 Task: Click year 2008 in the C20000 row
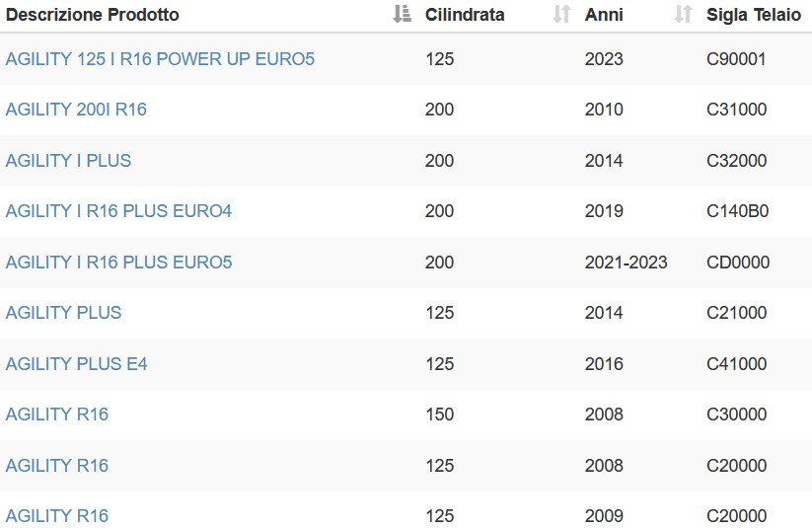604,465
